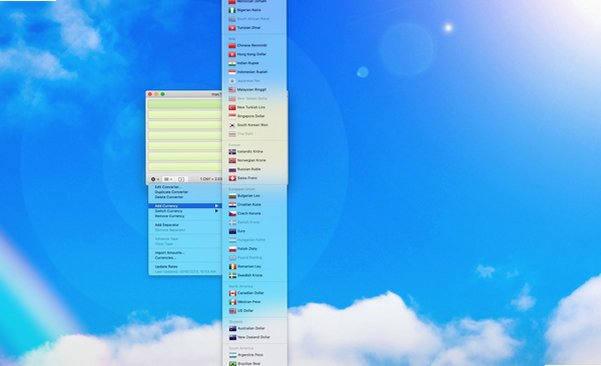Select the Swedish Krona flag icon
This screenshot has width=601, height=366.
[232, 275]
